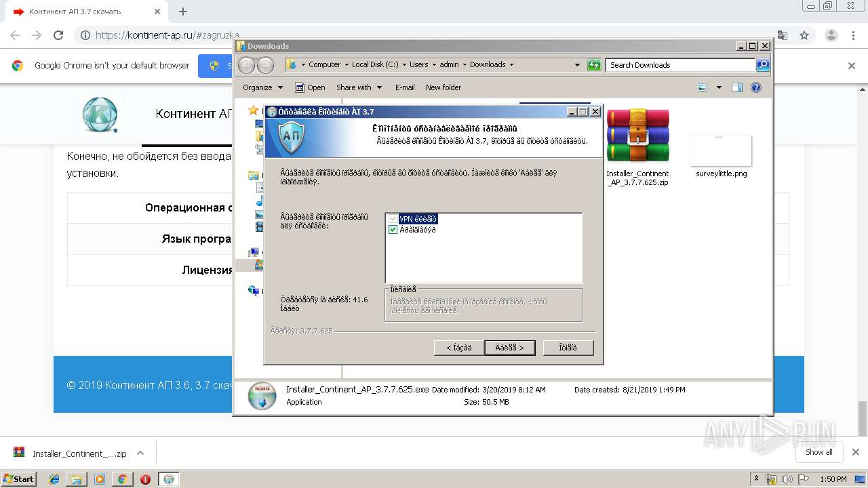The width and height of the screenshot is (868, 488).
Task: Click the Next button in the installer
Action: tap(509, 348)
